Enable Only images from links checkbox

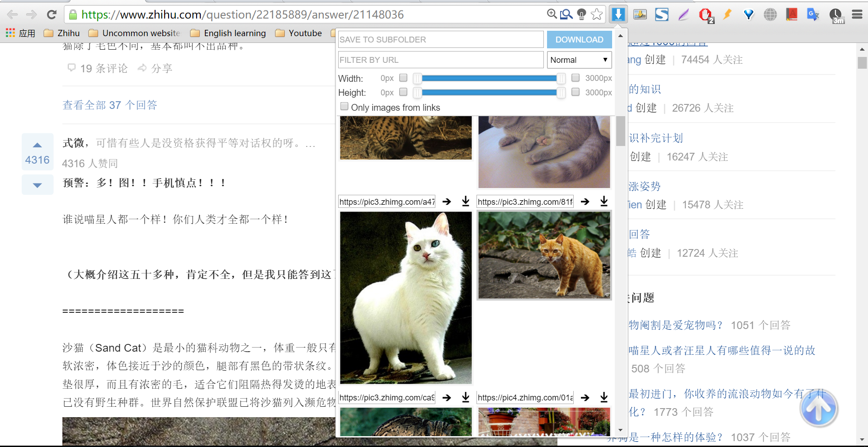click(x=344, y=106)
